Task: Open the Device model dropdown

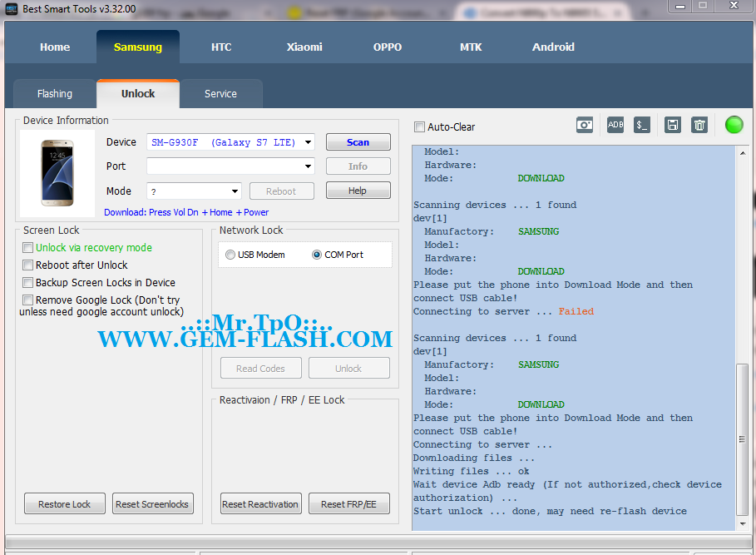Action: tap(308, 142)
